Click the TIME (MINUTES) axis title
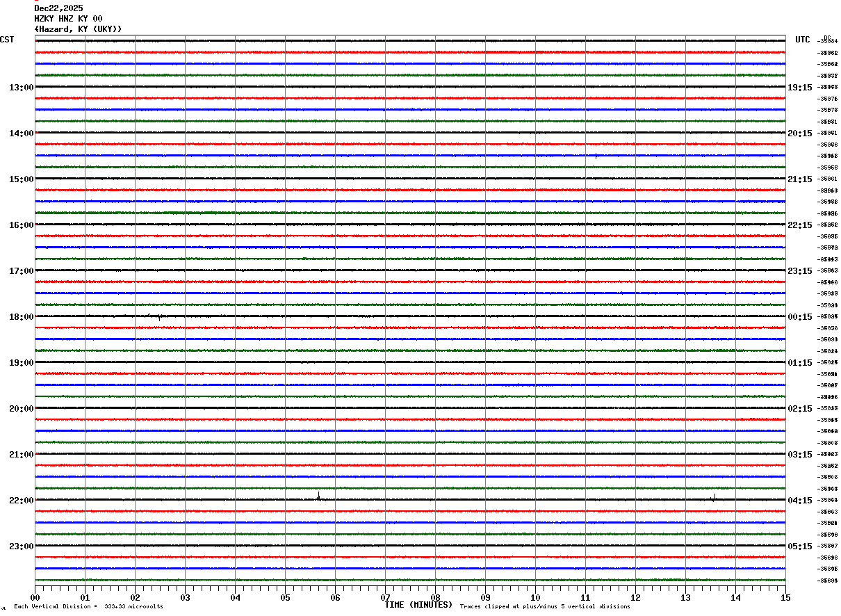841x616 pixels. pos(418,605)
